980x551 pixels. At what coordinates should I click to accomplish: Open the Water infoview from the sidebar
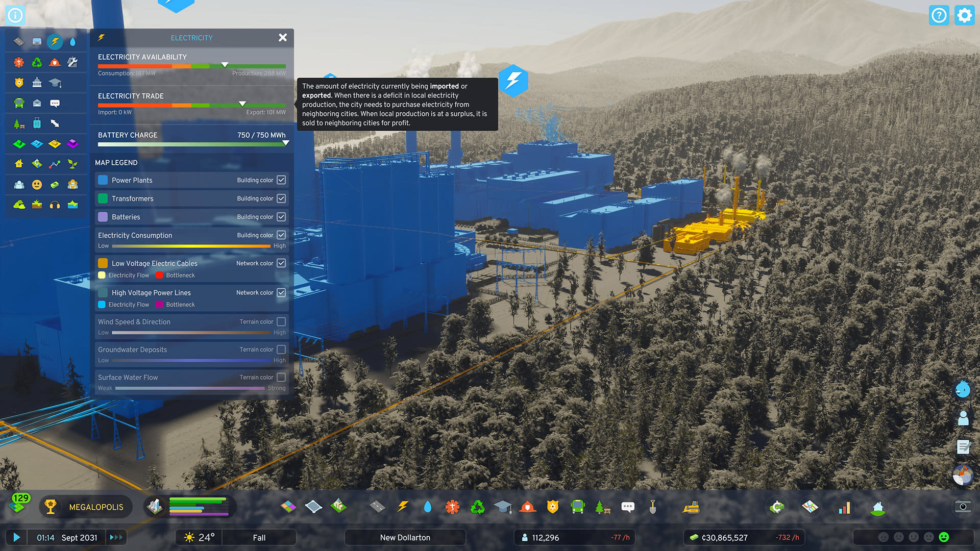pyautogui.click(x=73, y=42)
